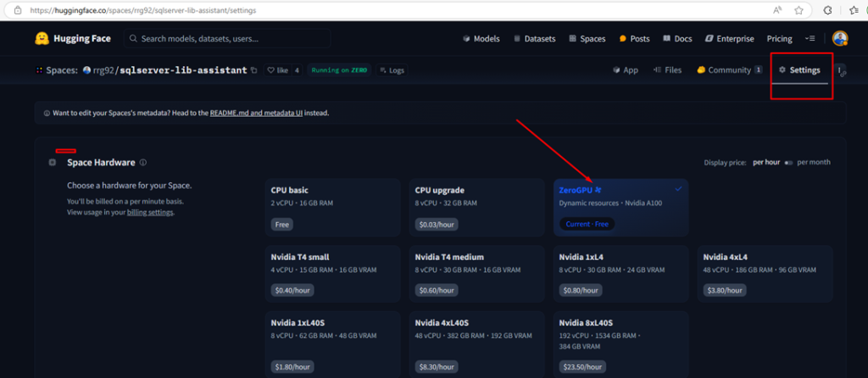868x378 pixels.
Task: Click the browser read aloud icon
Action: (x=776, y=10)
